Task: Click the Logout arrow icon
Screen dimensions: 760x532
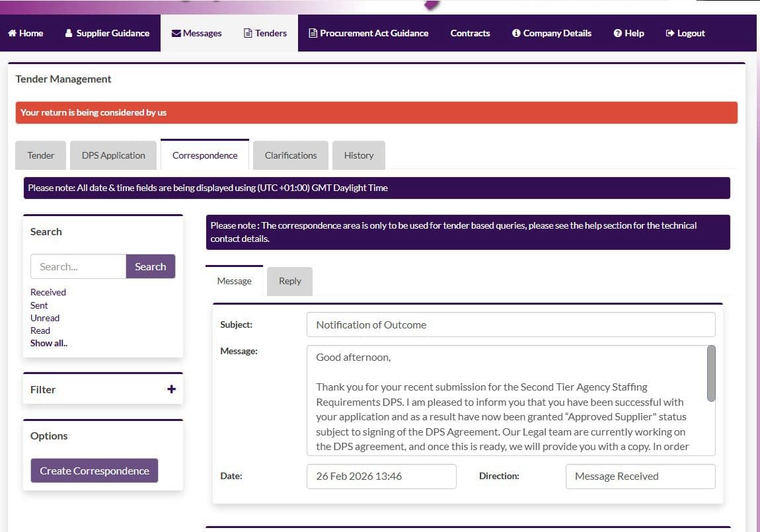Action: [670, 33]
